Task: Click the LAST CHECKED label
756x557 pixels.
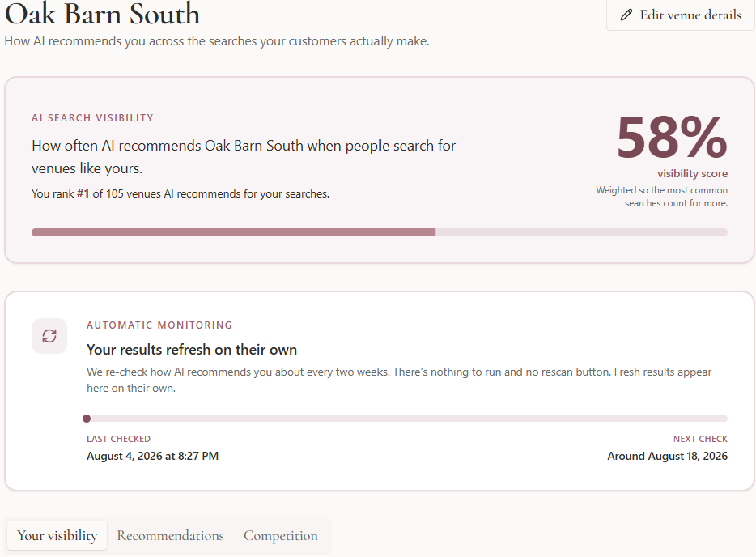Action: click(119, 439)
